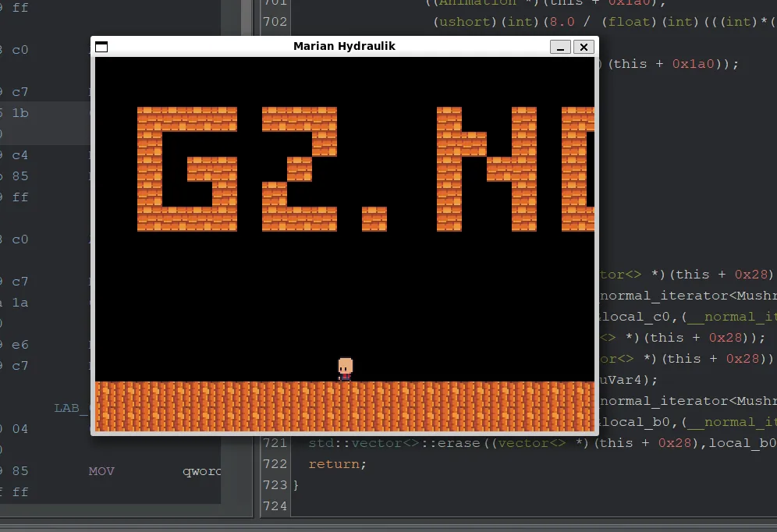Click the qword operand in the listing
This screenshot has height=532, width=777.
coord(202,471)
